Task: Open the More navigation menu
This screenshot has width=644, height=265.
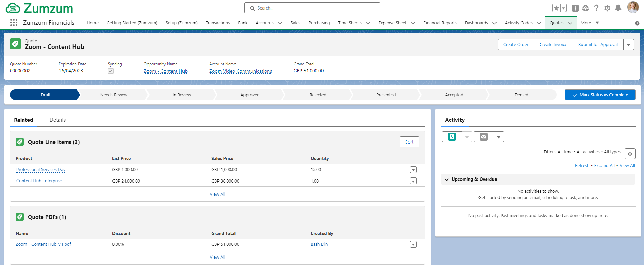Action: [590, 23]
